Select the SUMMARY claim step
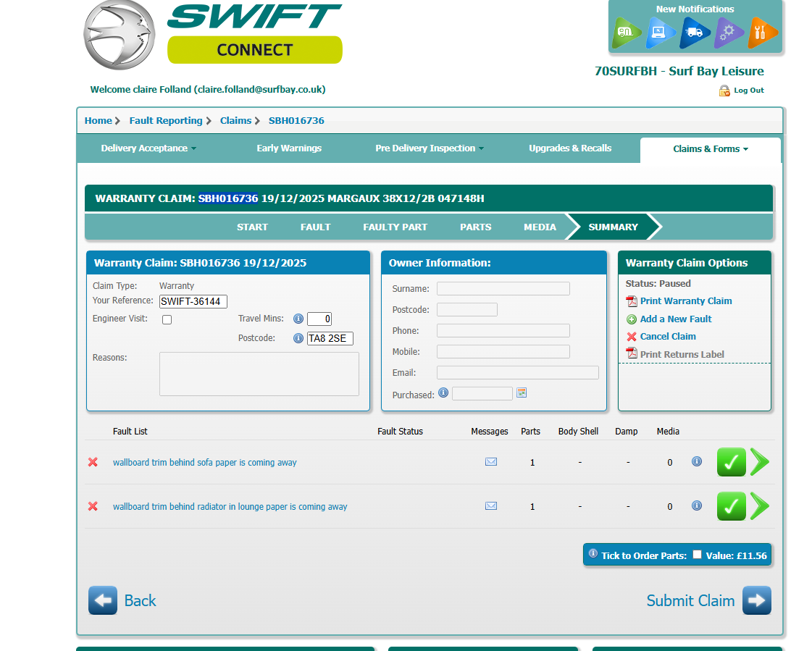The image size is (812, 651). (x=613, y=227)
